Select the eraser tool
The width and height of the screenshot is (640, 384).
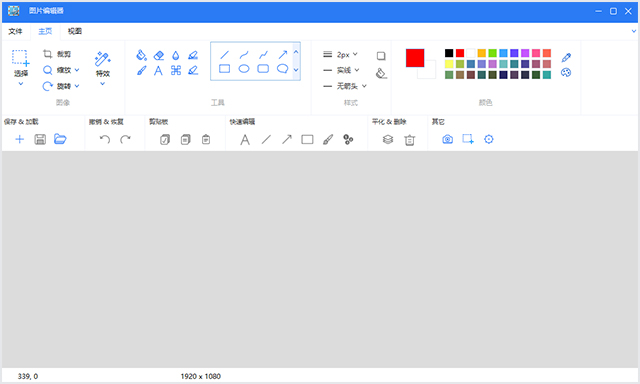[158, 55]
